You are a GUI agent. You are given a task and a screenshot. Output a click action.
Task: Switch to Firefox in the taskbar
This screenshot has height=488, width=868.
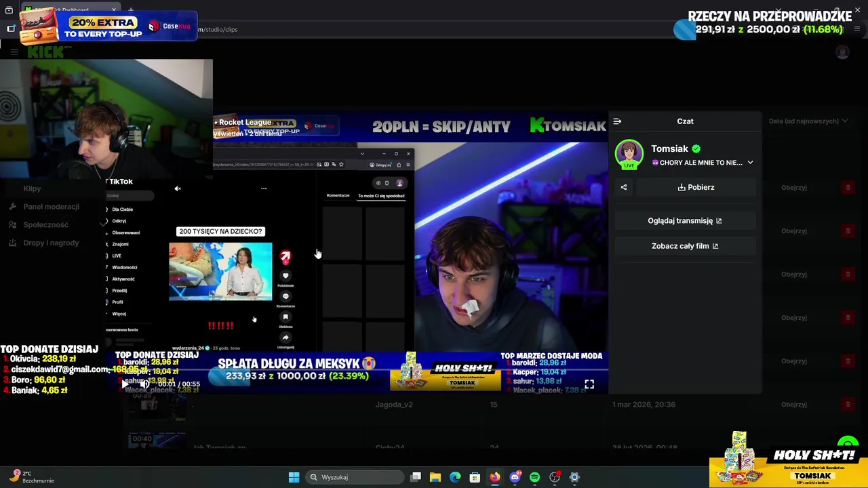[x=495, y=477]
